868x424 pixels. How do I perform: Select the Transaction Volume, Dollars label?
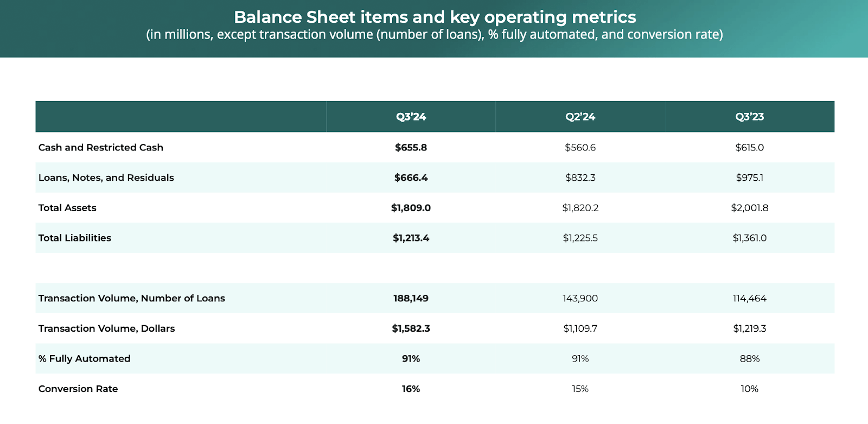[x=107, y=328]
